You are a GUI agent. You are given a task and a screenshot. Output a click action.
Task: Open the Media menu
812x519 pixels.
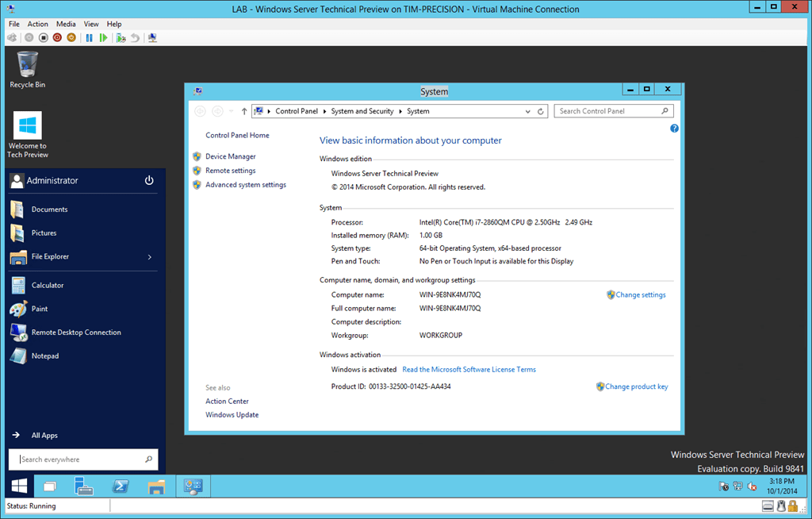tap(66, 23)
